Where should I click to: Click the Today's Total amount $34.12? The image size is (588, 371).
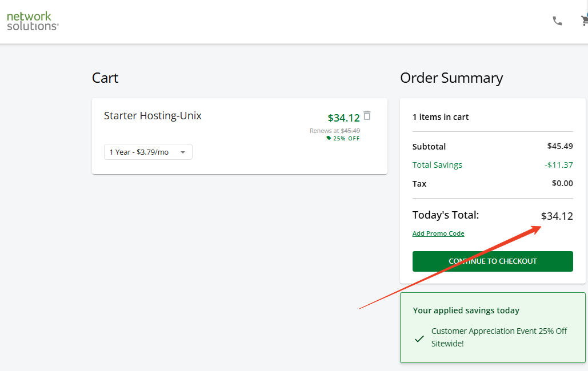pyautogui.click(x=557, y=216)
